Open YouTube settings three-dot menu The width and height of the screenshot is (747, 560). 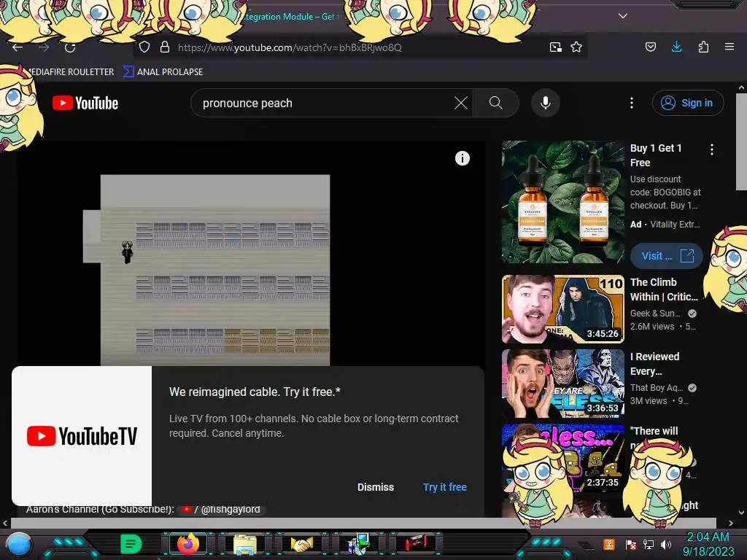632,103
